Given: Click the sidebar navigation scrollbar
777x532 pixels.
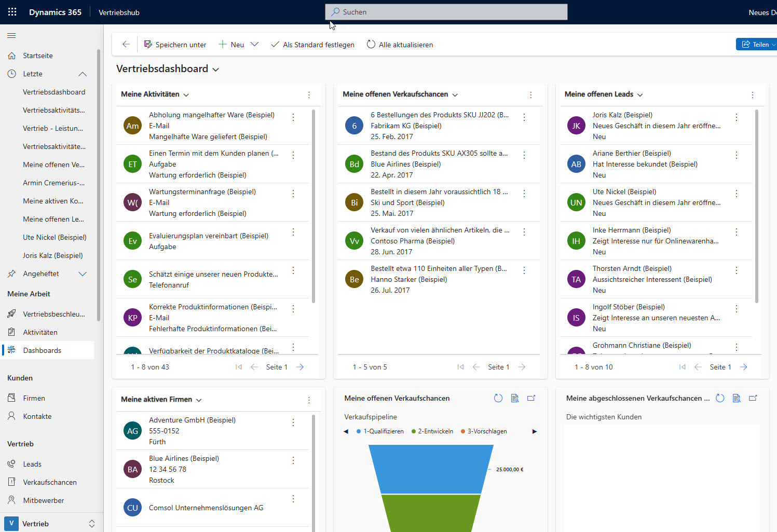Looking at the screenshot, I should 99,185.
